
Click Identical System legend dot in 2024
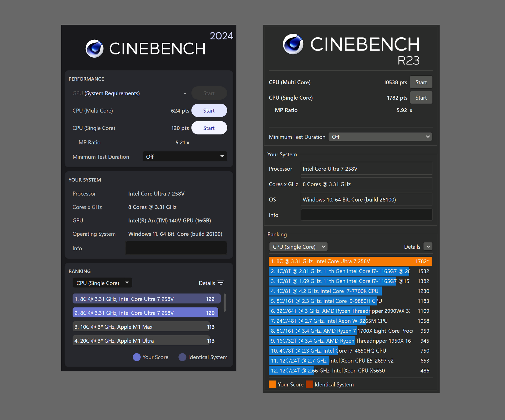[182, 357]
